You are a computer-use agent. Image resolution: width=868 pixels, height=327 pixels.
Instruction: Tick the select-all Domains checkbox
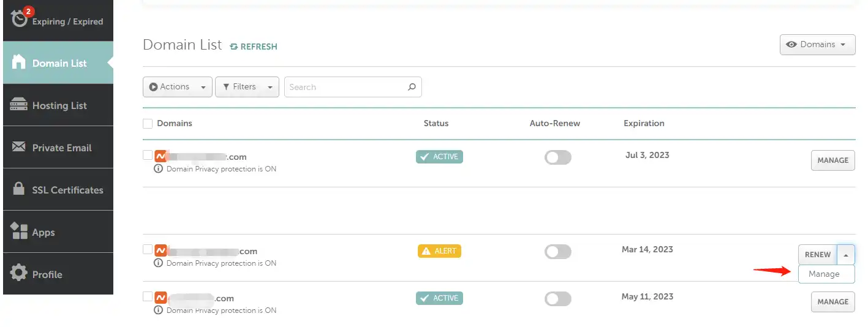pyautogui.click(x=148, y=124)
